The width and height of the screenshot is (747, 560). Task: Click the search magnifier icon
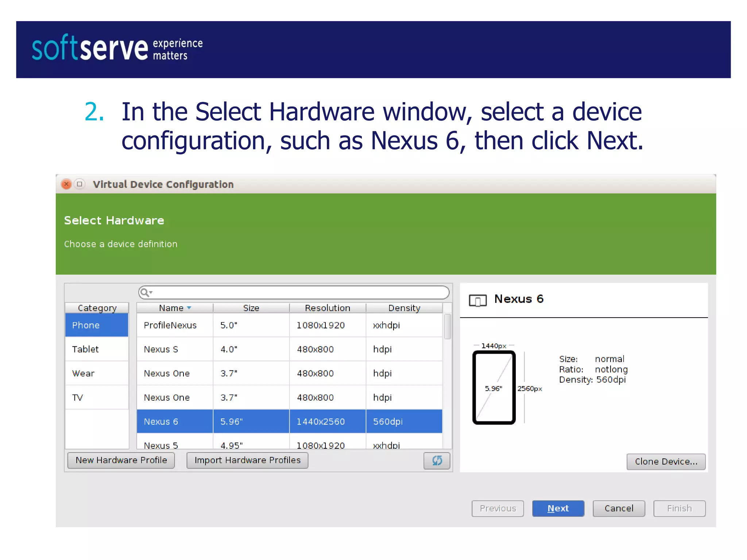145,292
